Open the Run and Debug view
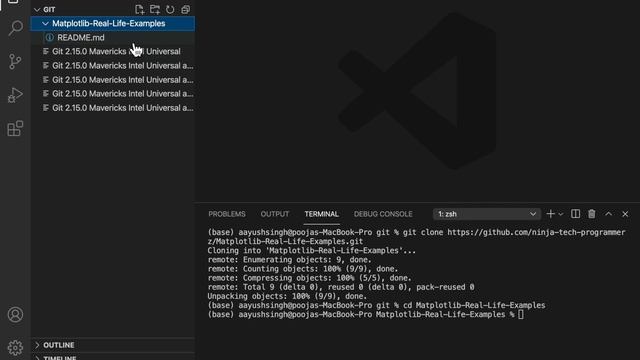This screenshot has height=360, width=640. [x=16, y=95]
